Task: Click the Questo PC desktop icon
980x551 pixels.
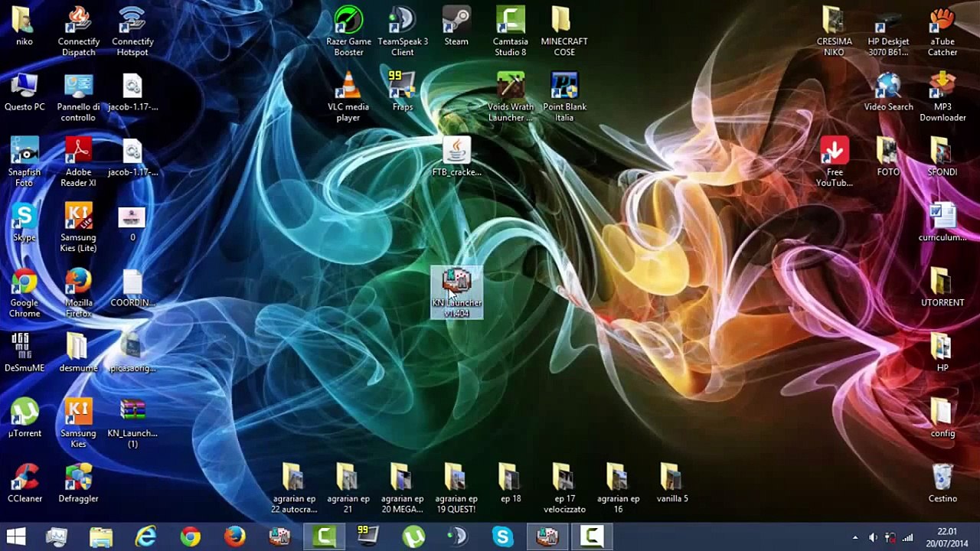Action: (x=24, y=92)
